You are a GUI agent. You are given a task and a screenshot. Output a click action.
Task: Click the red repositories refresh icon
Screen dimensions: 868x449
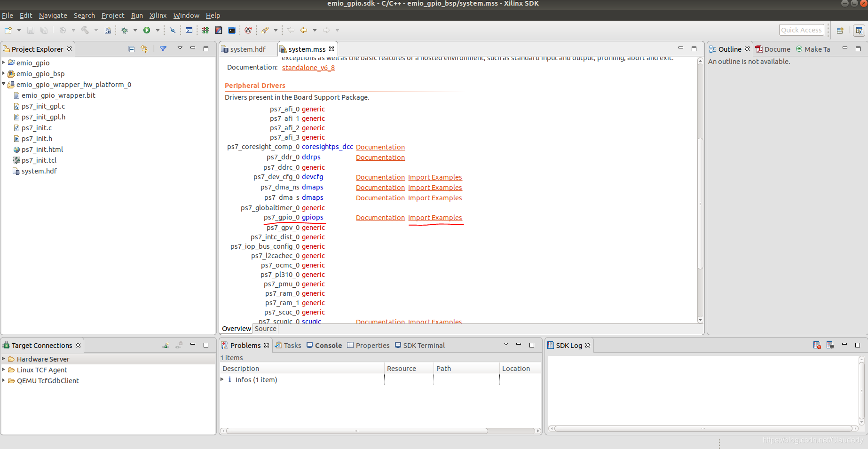tap(248, 30)
